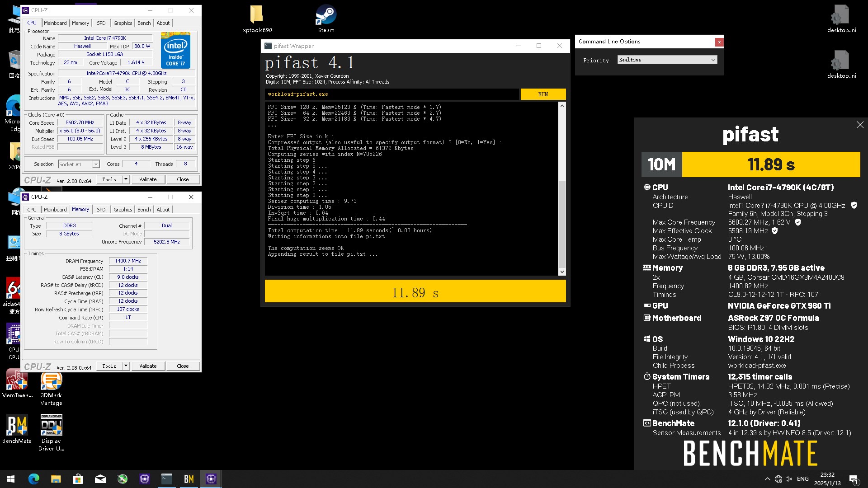Click the workload-pifast.exe input field
The height and width of the screenshot is (488, 868).
coord(392,94)
